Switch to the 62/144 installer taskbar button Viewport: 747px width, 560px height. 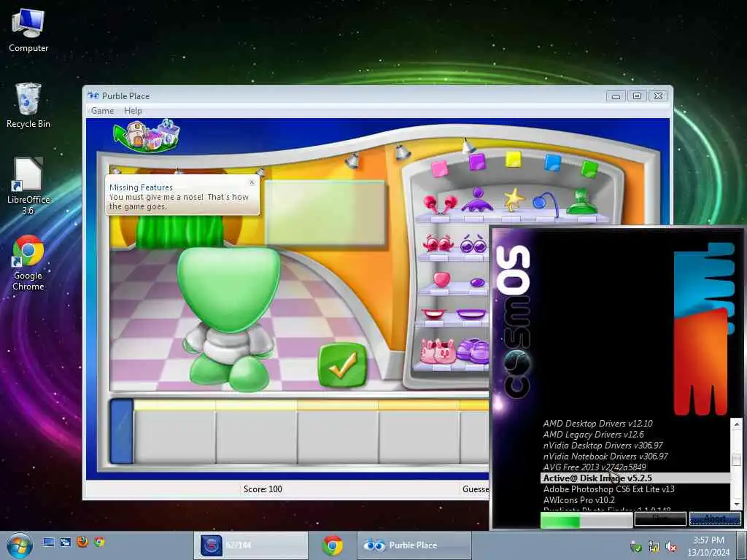coord(251,545)
